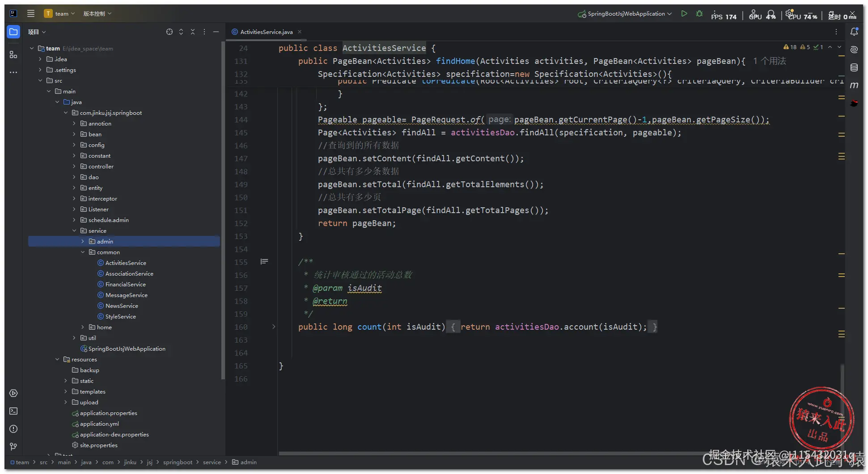Collapse the service package chevron
868x474 pixels.
pyautogui.click(x=74, y=231)
